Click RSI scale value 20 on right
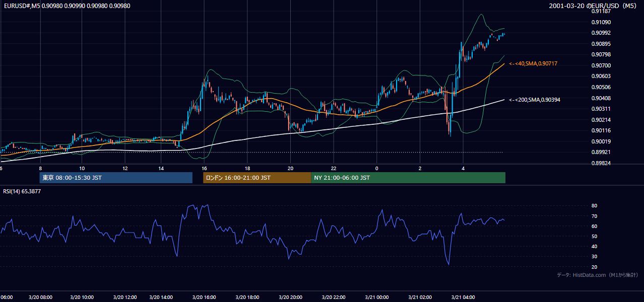The height and width of the screenshot is (302, 644). tap(595, 267)
